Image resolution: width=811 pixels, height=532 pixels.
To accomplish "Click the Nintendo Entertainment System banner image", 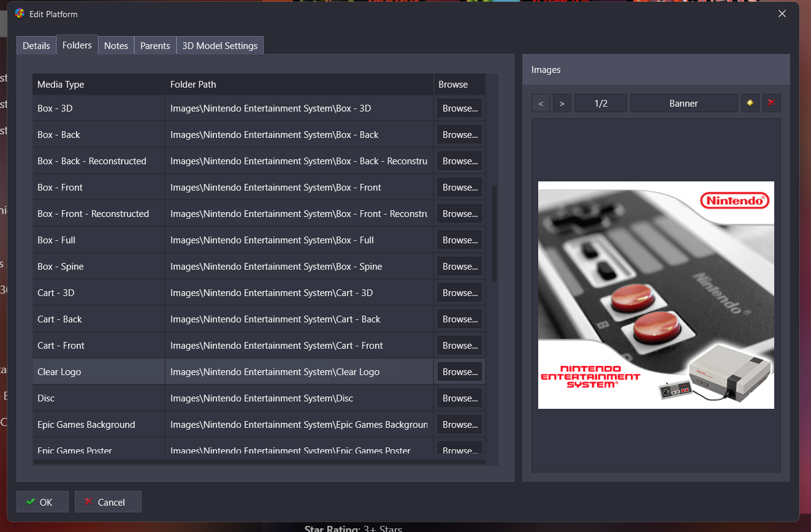I will 656,295.
